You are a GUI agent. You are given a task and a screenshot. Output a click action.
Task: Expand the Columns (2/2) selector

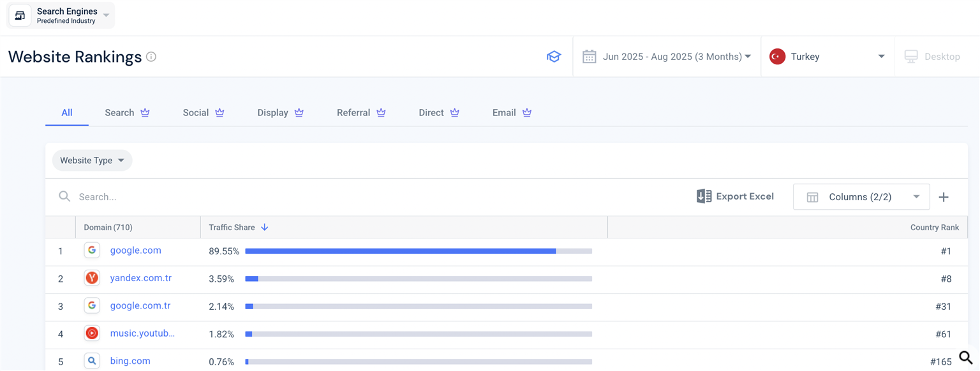pyautogui.click(x=861, y=197)
